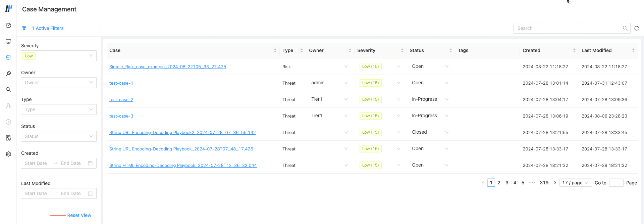Open the Type filter dropdown
This screenshot has height=224, width=644.
click(x=59, y=109)
